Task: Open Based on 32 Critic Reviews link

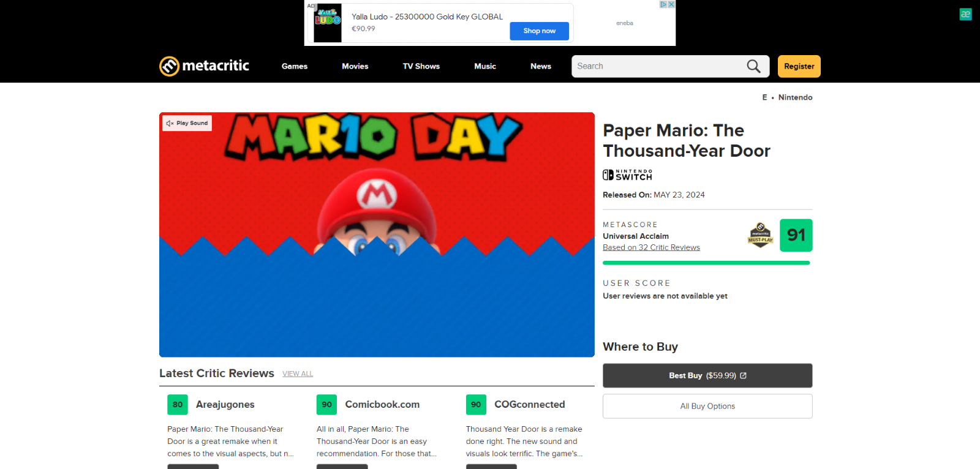Action: [x=651, y=247]
